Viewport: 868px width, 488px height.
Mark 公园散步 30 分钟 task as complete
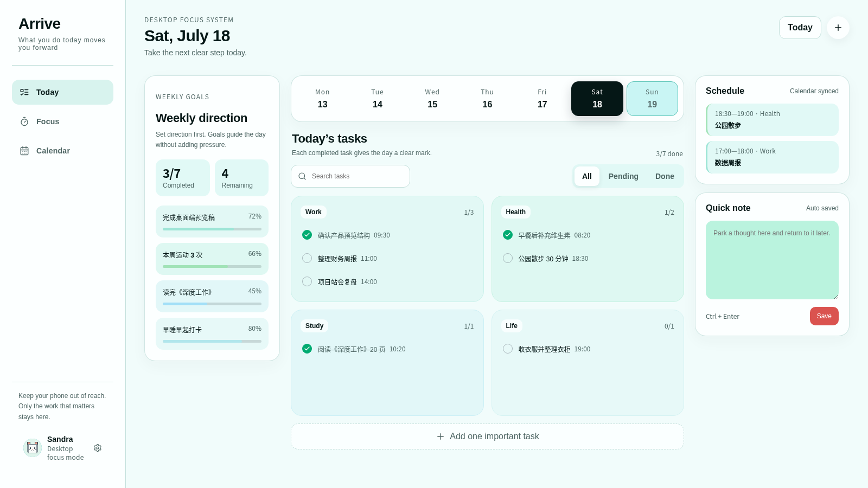pos(508,258)
